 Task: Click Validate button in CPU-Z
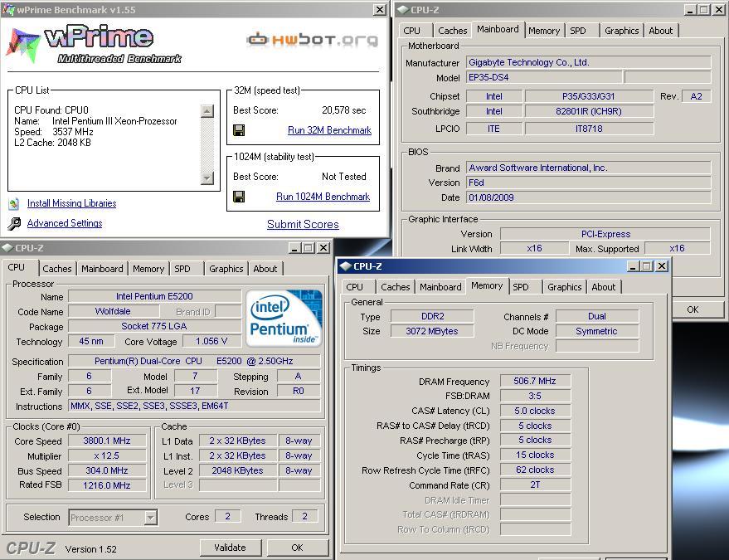click(x=230, y=548)
